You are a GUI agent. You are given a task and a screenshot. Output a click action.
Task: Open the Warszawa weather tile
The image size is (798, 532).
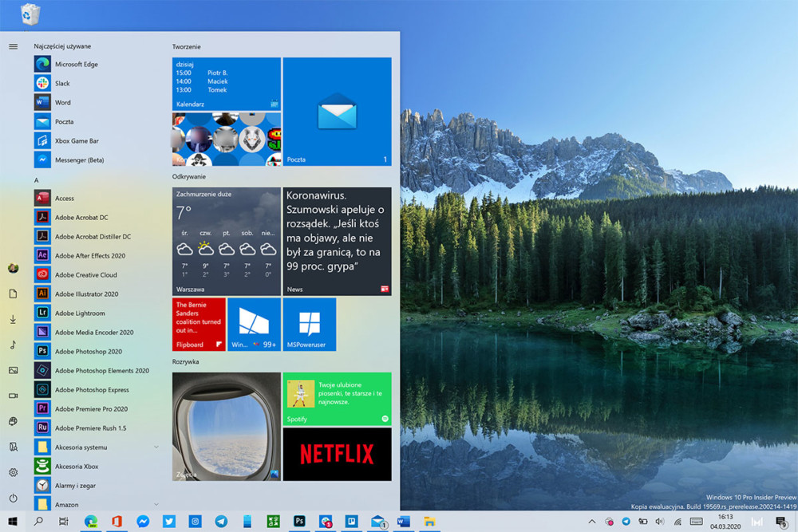pyautogui.click(x=227, y=241)
